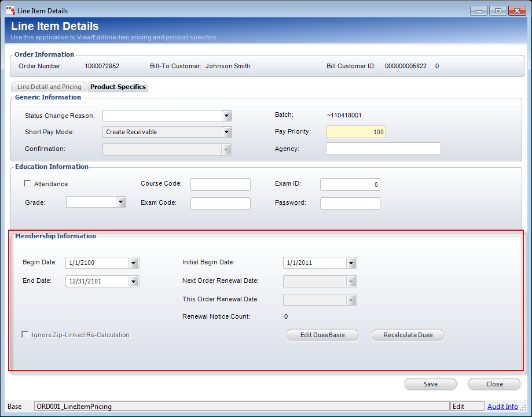This screenshot has height=417, width=532.
Task: Click the Edit Dues Basis button
Action: (322, 335)
